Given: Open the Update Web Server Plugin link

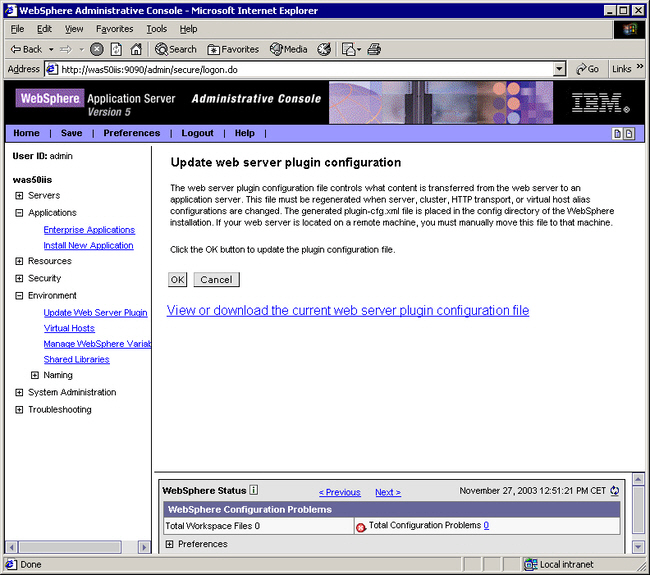Looking at the screenshot, I should (x=95, y=313).
